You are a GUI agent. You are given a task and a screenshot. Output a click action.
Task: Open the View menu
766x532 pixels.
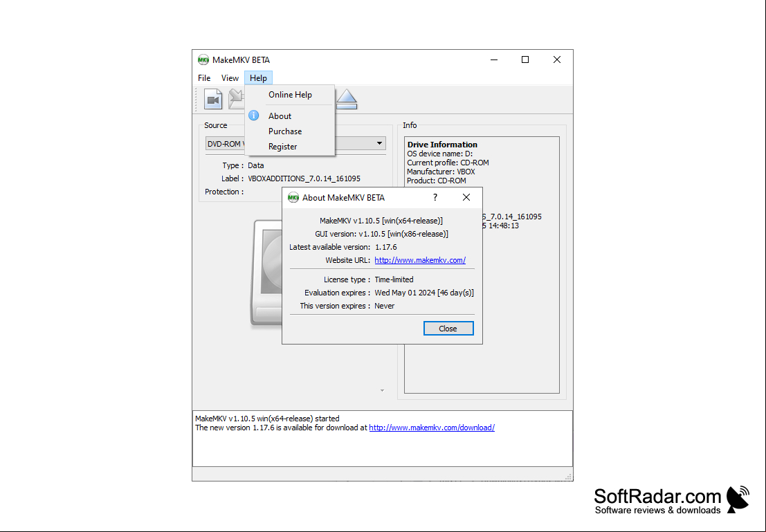click(230, 78)
